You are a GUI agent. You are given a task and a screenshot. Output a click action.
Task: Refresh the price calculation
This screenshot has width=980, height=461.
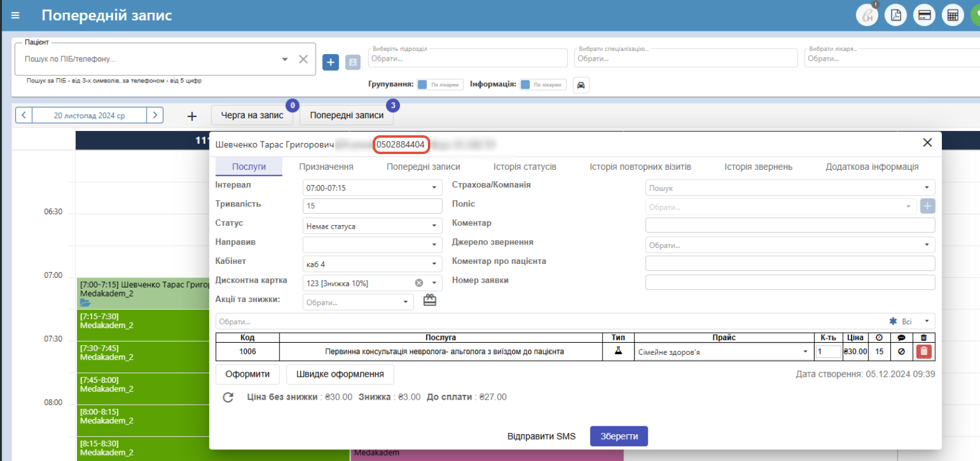228,397
